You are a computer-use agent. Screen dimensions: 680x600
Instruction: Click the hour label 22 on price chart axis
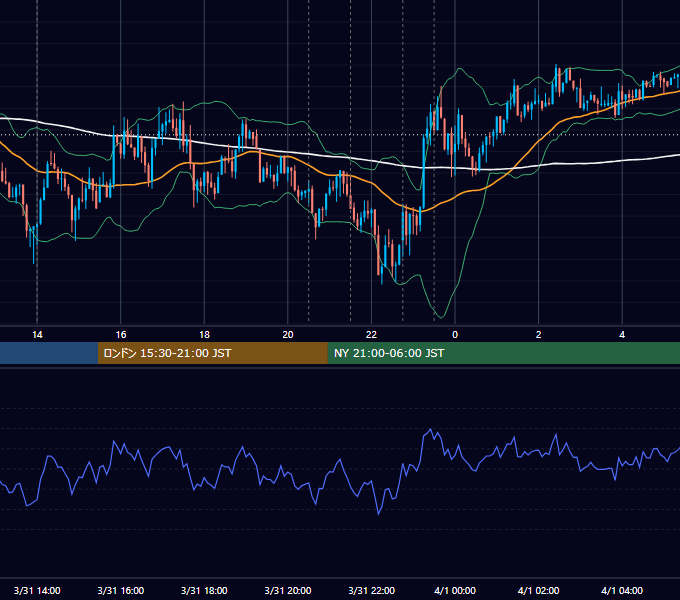(x=372, y=335)
